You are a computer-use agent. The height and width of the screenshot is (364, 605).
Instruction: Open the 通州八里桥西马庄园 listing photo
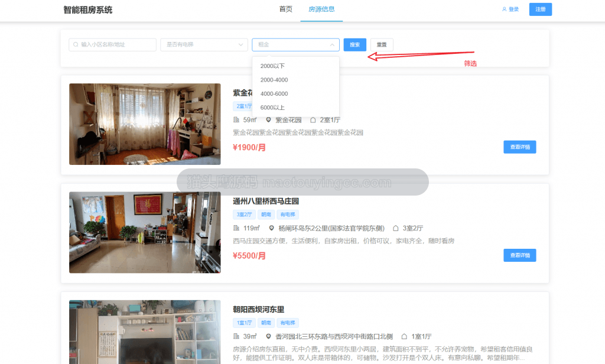pos(145,232)
